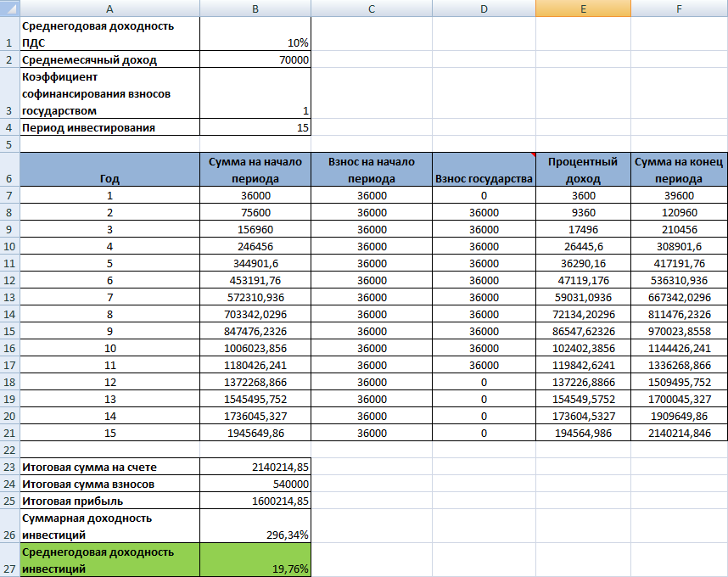728x577 pixels.
Task: Select the cell with value 47119,176
Action: point(583,280)
